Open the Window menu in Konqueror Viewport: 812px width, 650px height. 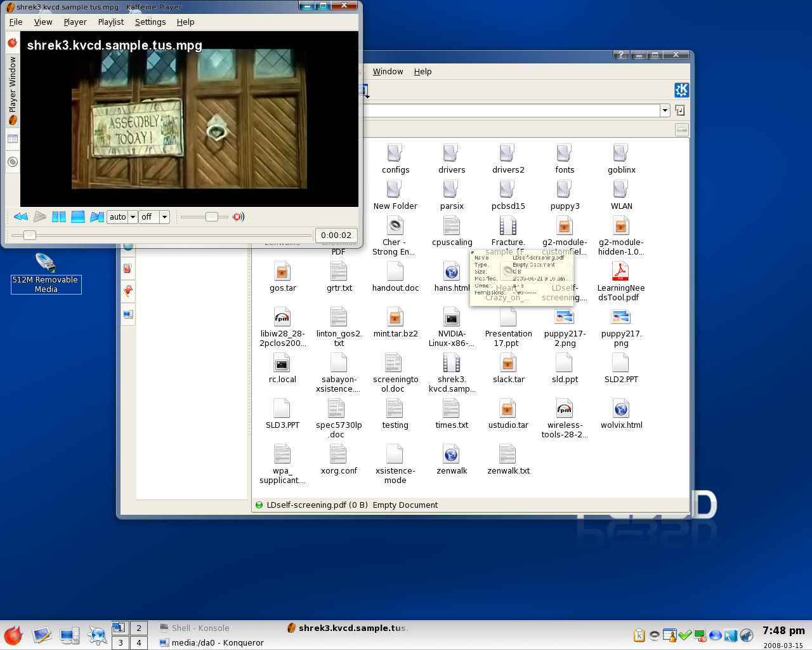(388, 72)
